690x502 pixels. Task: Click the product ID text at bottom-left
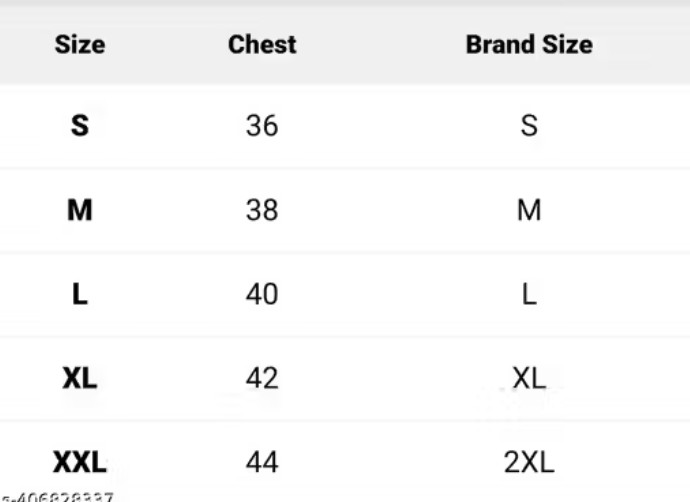click(x=57, y=496)
